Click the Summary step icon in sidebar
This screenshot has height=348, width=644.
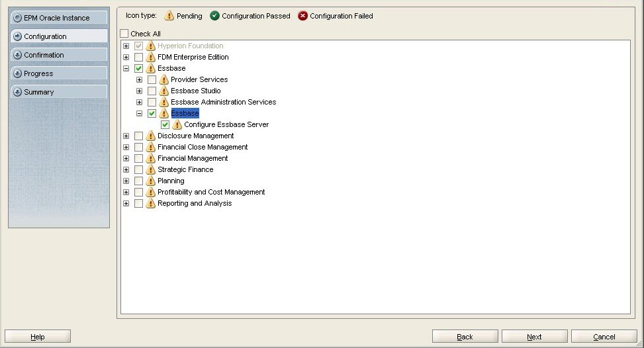tap(17, 92)
